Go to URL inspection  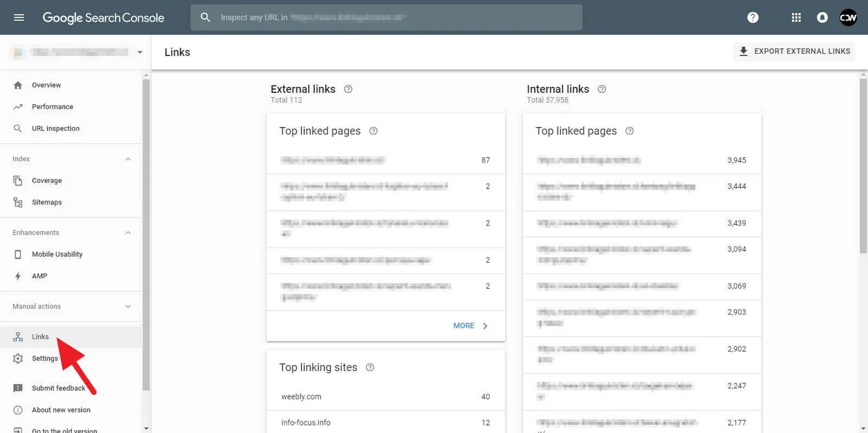(x=71, y=128)
